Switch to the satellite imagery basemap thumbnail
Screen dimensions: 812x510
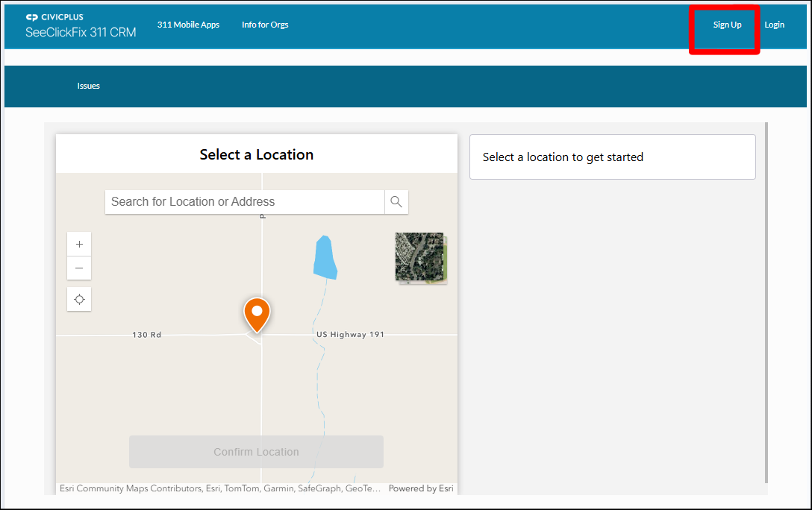[420, 257]
